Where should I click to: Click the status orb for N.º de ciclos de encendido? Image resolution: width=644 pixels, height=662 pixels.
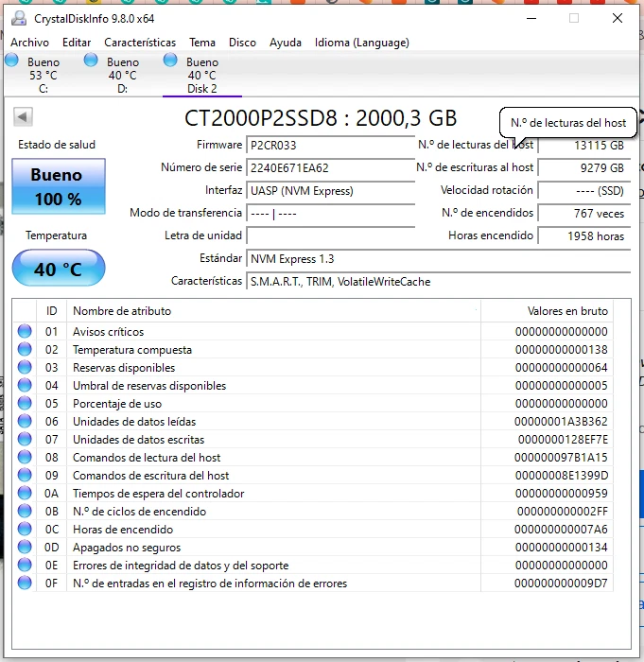[x=25, y=511]
